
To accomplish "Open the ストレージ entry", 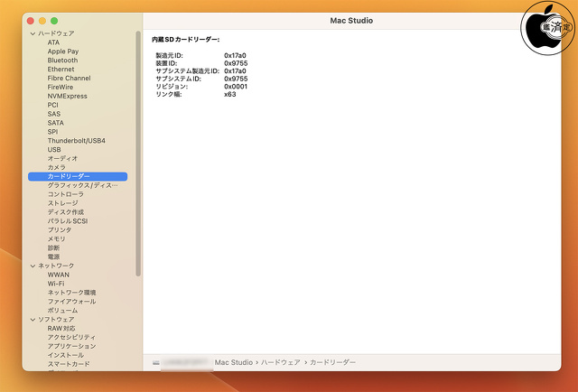I will 62,203.
